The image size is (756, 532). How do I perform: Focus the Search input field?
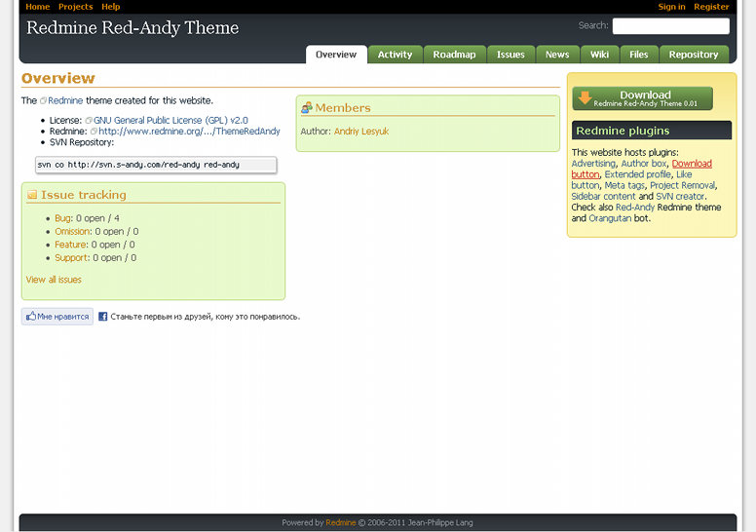[670, 26]
